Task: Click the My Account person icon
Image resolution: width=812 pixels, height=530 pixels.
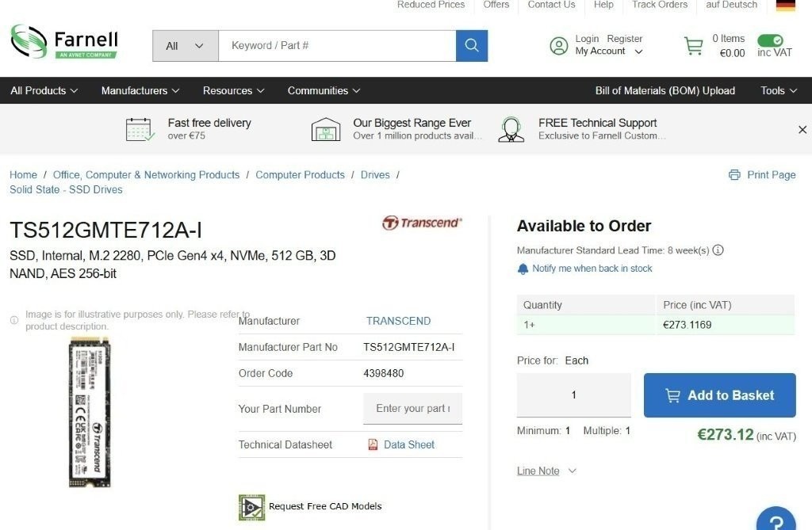Action: (559, 45)
